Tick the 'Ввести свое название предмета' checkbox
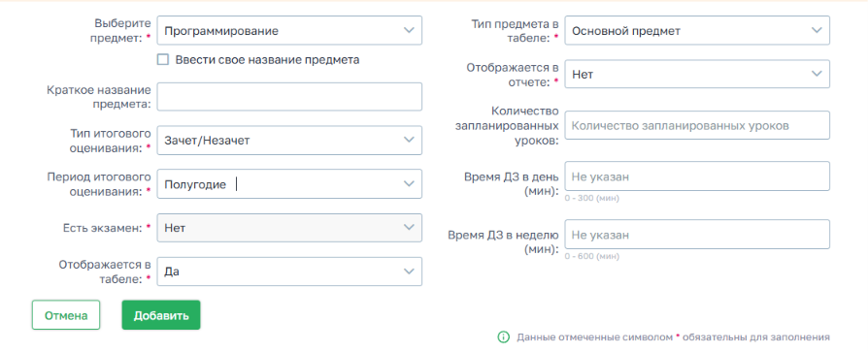The height and width of the screenshot is (352, 868). point(163,60)
